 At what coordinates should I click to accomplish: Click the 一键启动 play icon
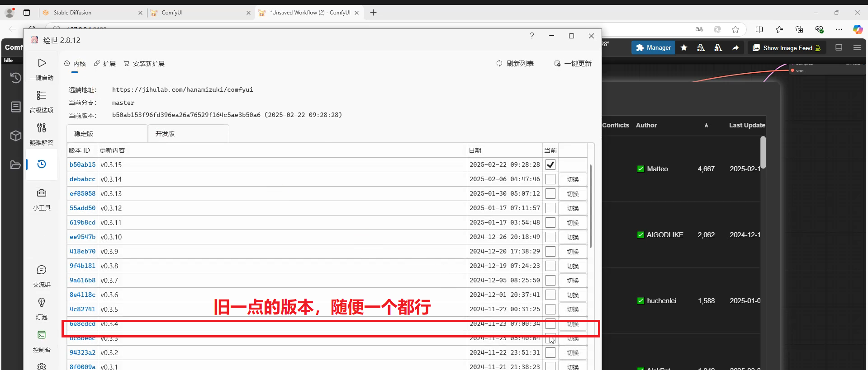click(x=42, y=63)
